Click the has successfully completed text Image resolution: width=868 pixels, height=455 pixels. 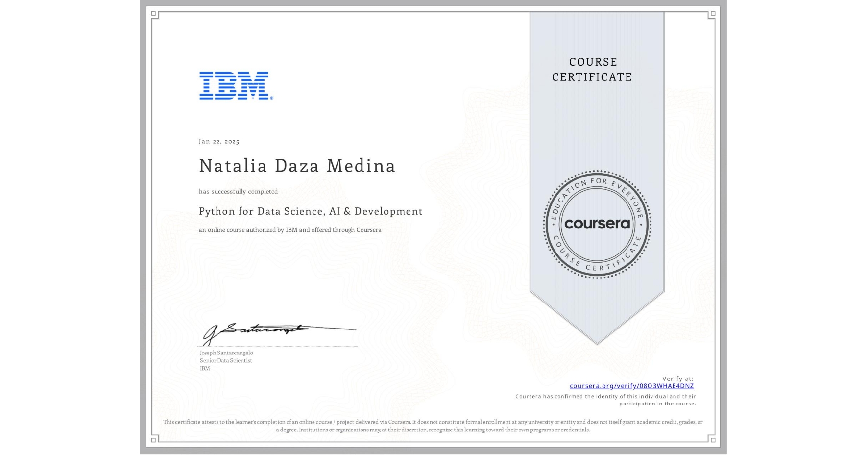[x=238, y=191]
